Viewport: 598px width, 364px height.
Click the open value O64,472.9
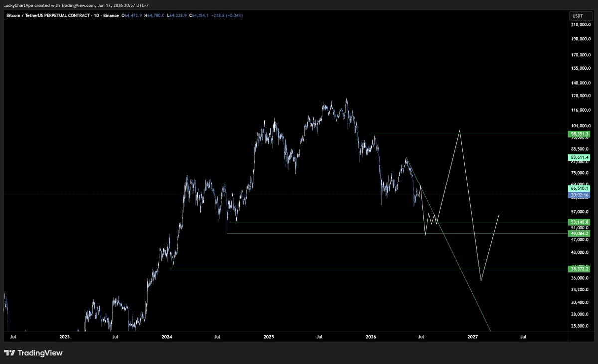point(132,15)
